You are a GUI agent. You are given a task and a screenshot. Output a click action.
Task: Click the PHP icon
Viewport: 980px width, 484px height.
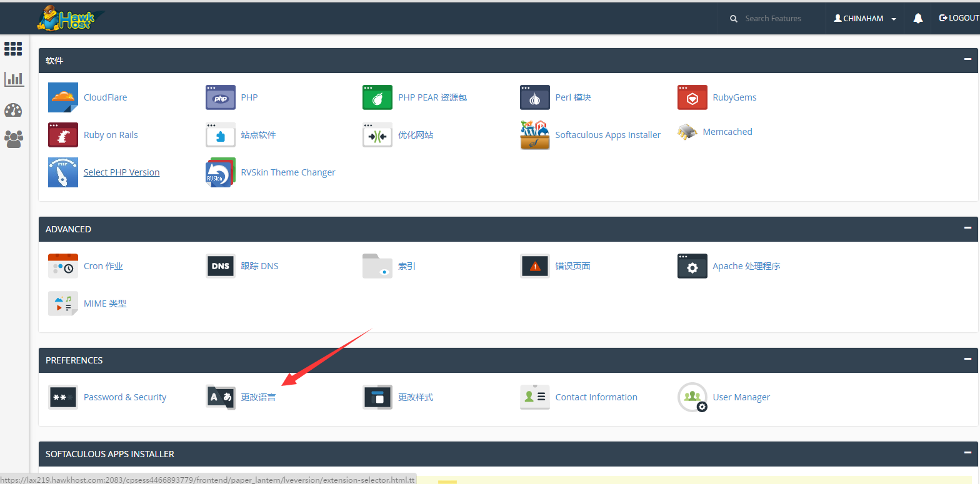[x=221, y=97]
